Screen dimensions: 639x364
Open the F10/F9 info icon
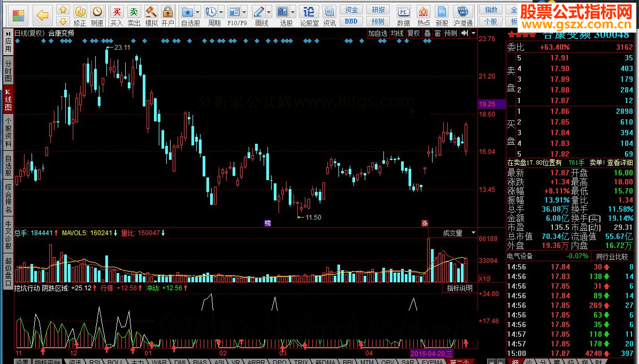pyautogui.click(x=234, y=12)
